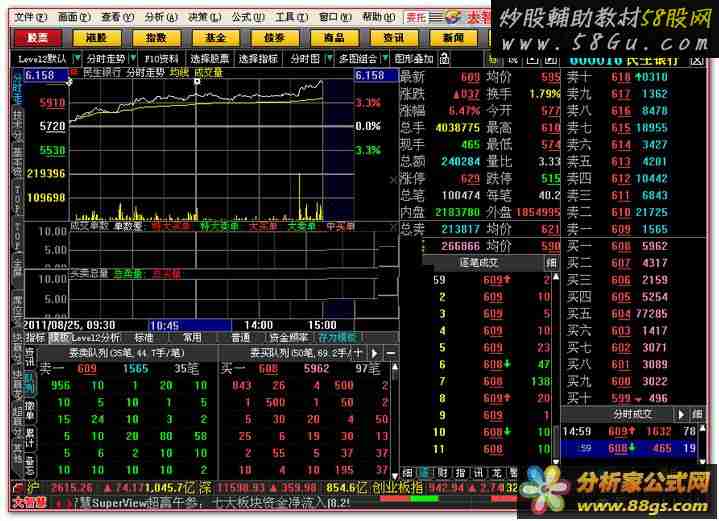The height and width of the screenshot is (521, 719).
Task: Click the play arrow next to 委买队列
Action: tap(375, 353)
